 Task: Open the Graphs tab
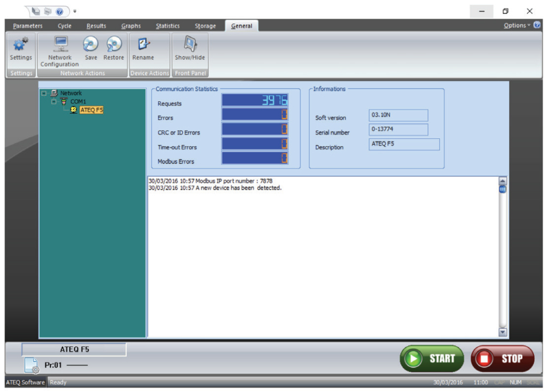(131, 26)
